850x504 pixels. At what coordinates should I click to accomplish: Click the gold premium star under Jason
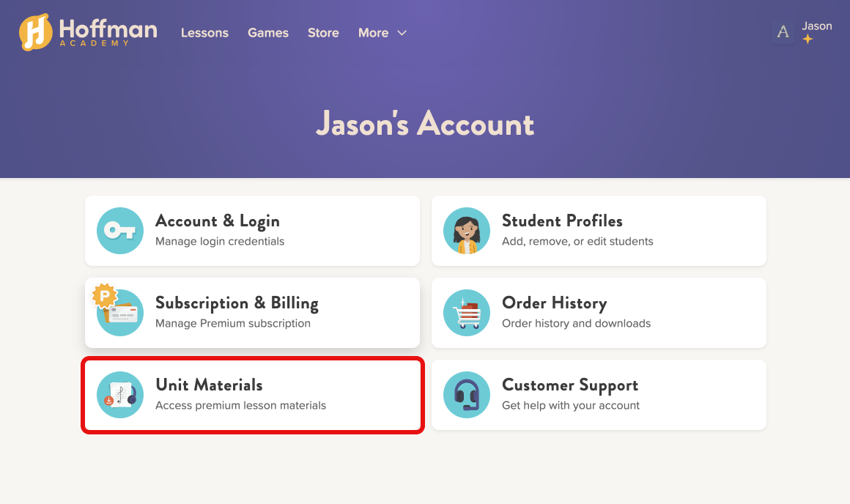[x=807, y=40]
